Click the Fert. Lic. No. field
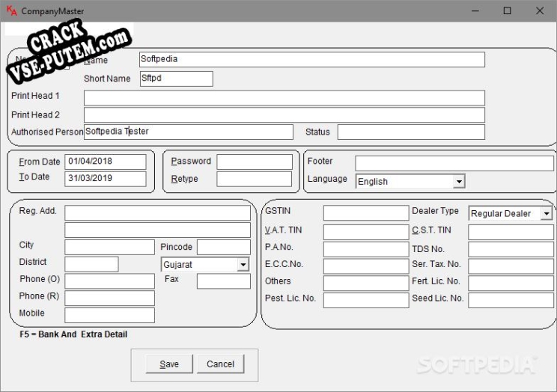The height and width of the screenshot is (392, 557). (x=511, y=284)
